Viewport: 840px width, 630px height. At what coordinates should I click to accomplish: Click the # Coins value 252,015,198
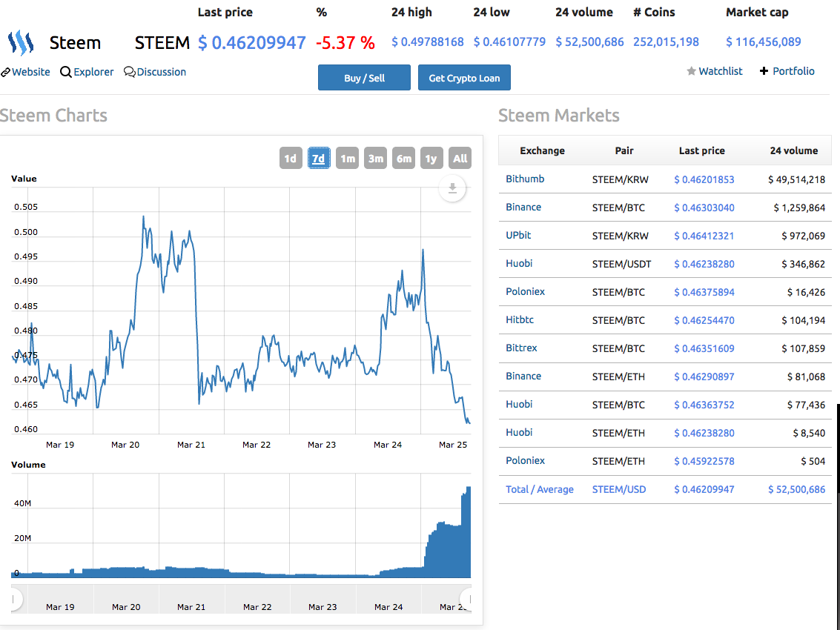(666, 42)
